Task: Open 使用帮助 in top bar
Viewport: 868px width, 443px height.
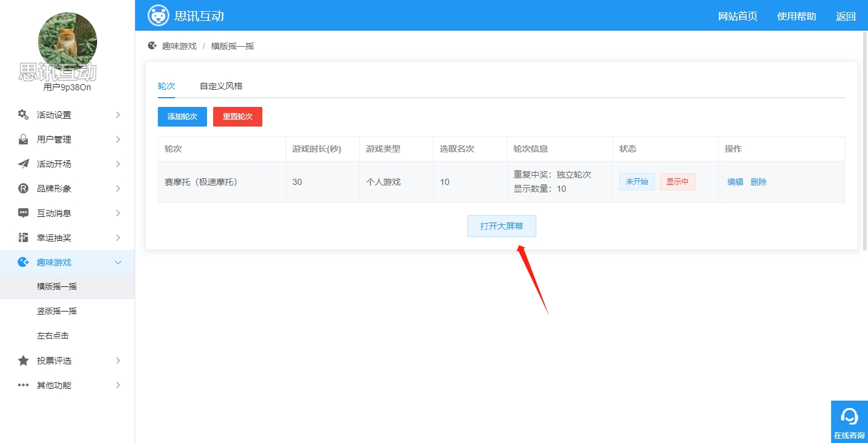Action: click(797, 16)
